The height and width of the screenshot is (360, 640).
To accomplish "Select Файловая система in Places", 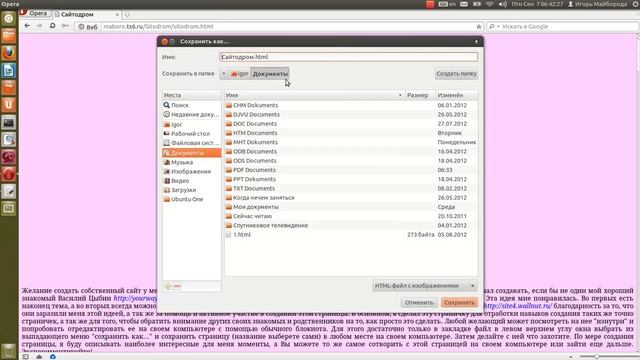I will click(x=192, y=143).
